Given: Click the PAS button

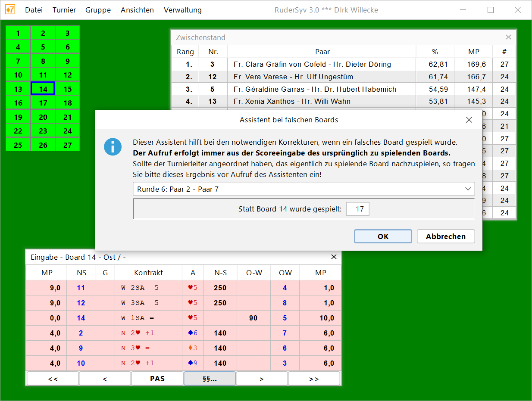Looking at the screenshot, I should tap(157, 379).
